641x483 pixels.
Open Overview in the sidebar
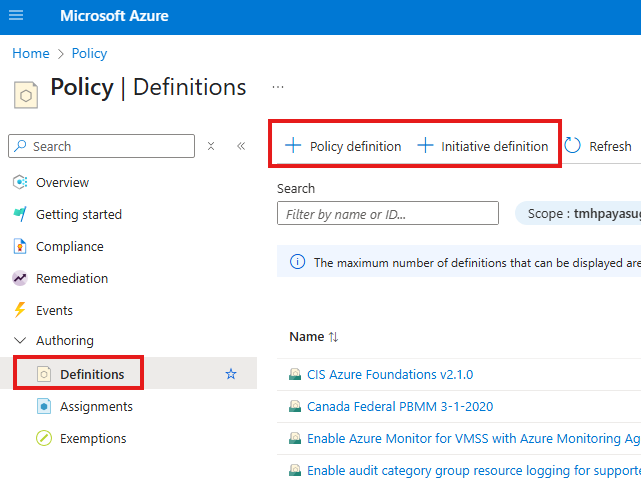[63, 182]
